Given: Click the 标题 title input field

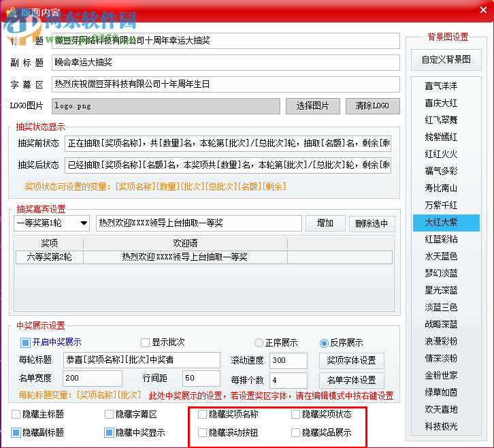Looking at the screenshot, I should click(226, 41).
